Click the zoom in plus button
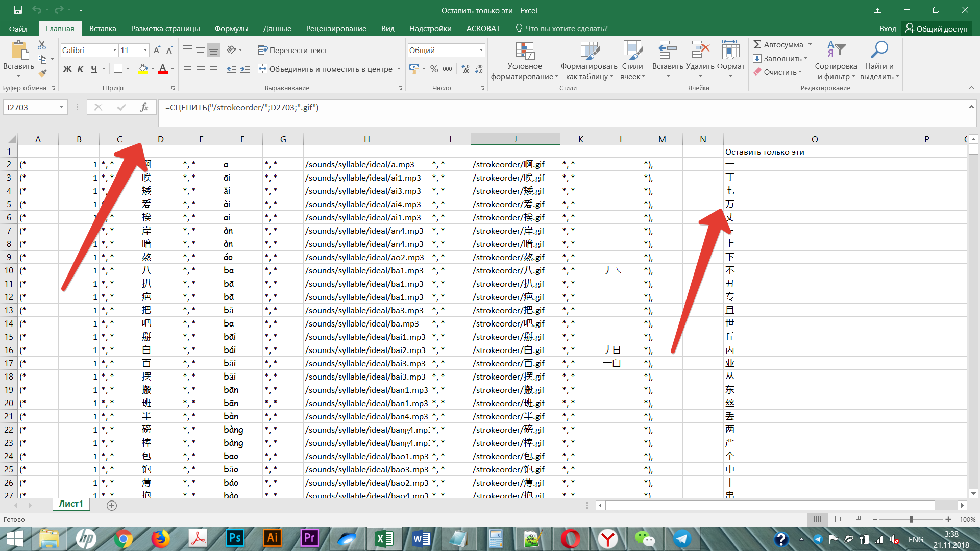The width and height of the screenshot is (980, 551). [948, 519]
